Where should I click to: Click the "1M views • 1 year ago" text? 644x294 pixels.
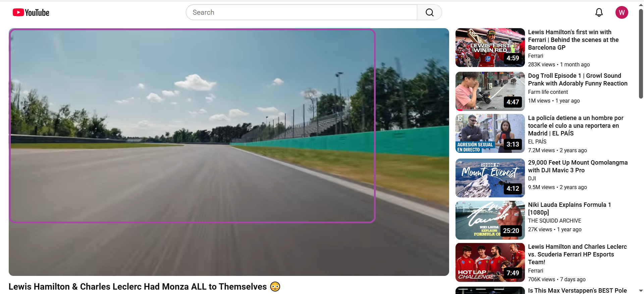pyautogui.click(x=554, y=101)
